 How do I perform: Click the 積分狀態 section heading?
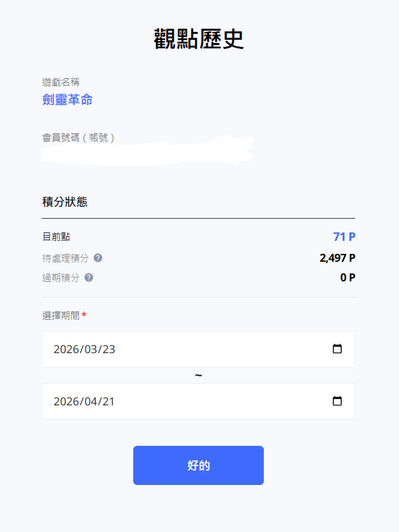tap(65, 202)
